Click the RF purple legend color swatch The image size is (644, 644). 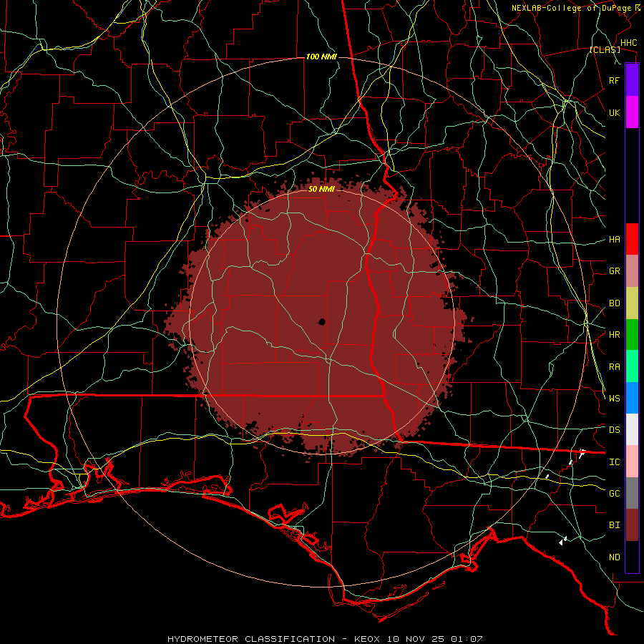[x=632, y=80]
